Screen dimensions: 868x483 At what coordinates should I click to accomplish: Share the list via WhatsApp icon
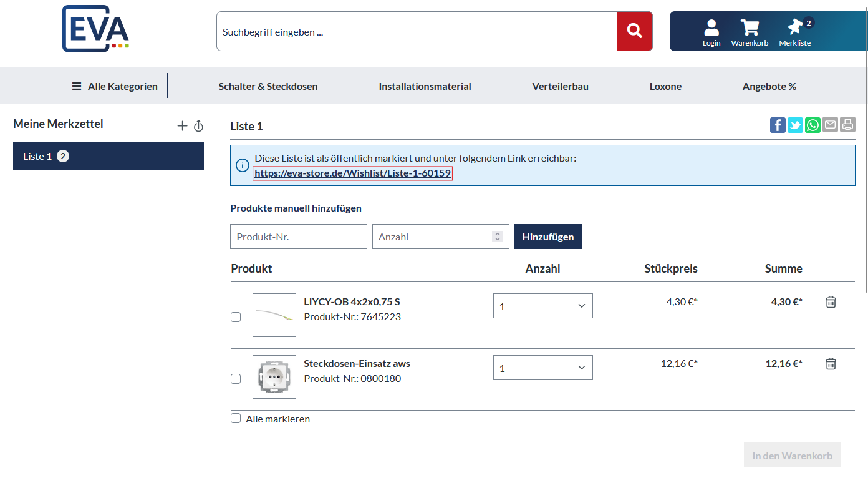pos(813,125)
